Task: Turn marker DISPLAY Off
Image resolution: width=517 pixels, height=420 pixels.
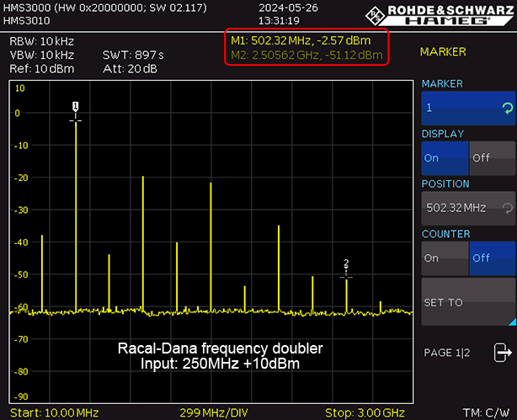Action: tap(492, 158)
